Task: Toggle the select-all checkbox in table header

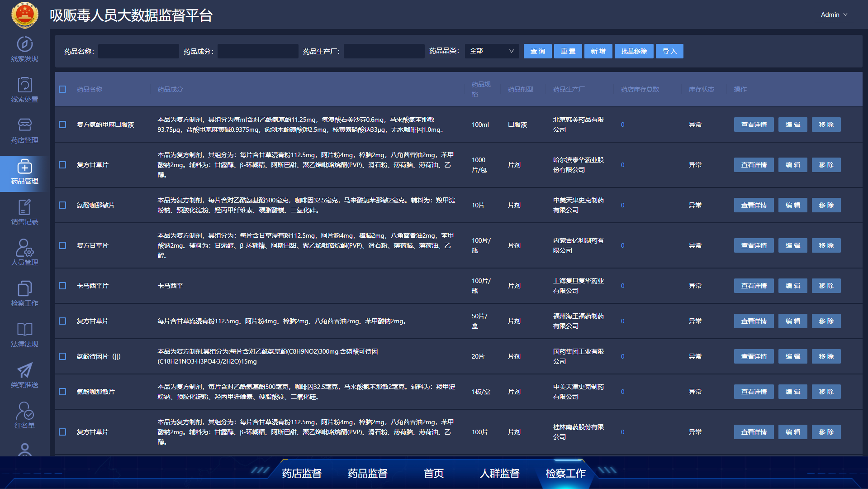Action: [62, 89]
